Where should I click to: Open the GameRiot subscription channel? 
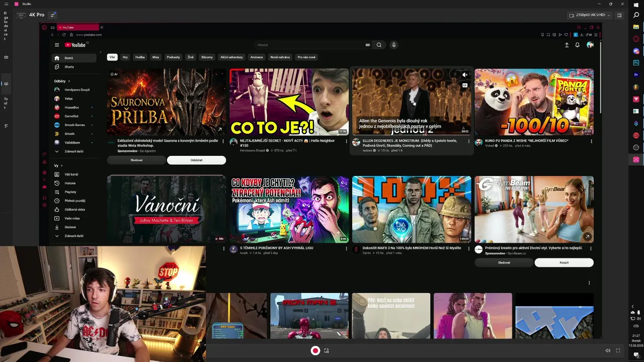74,116
